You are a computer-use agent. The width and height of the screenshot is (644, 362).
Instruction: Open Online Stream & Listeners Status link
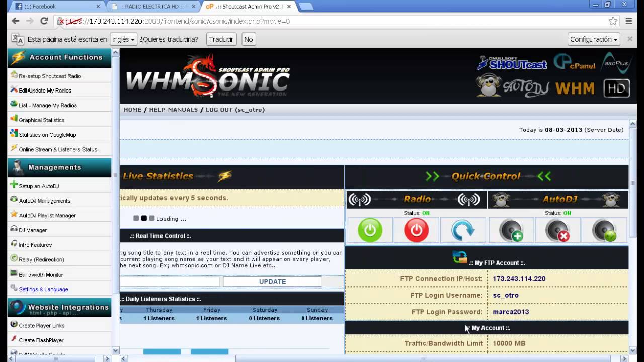pyautogui.click(x=58, y=149)
